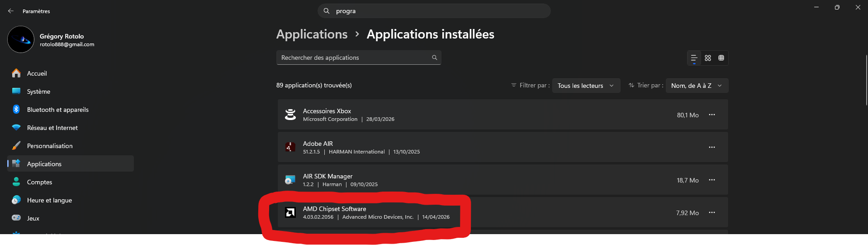Open the Tous les lecteurs filter dropdown
This screenshot has height=245, width=868.
(x=585, y=86)
